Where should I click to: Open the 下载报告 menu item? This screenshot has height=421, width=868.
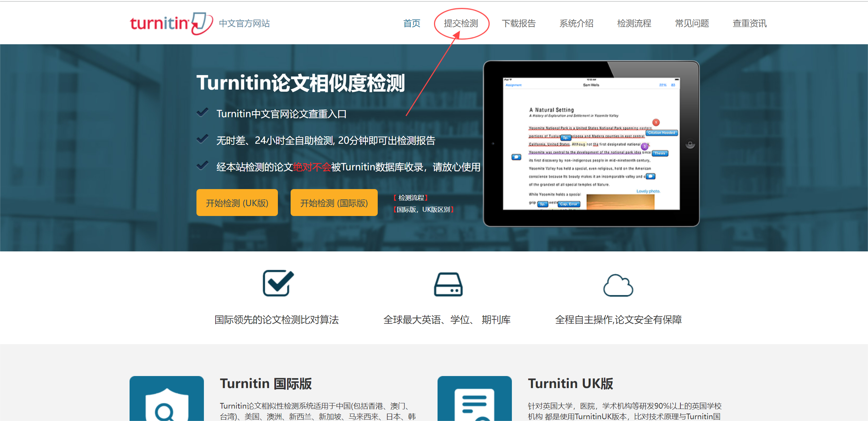(519, 23)
